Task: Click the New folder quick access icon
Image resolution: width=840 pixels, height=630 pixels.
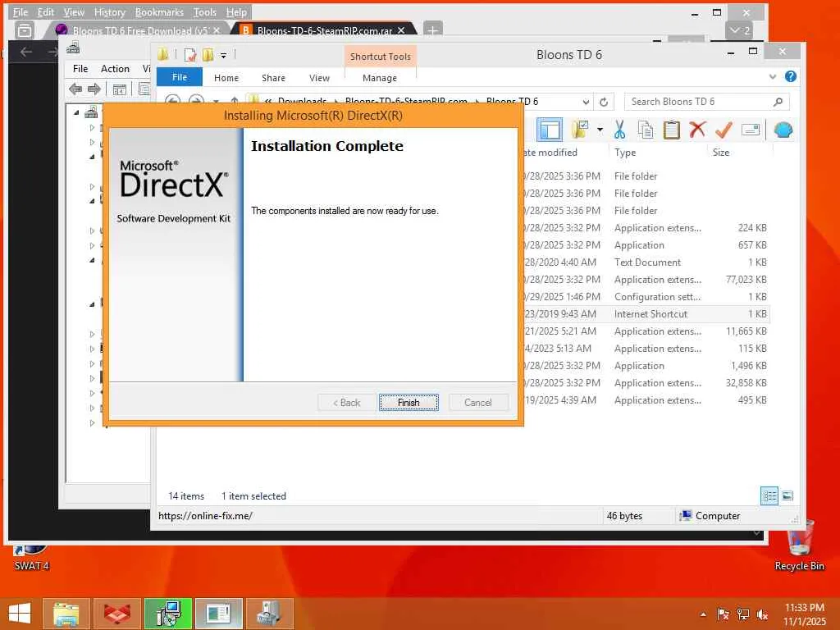Action: click(x=208, y=55)
